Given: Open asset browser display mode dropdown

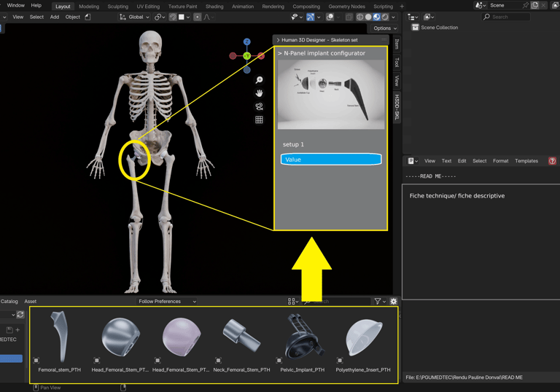Looking at the screenshot, I should (x=293, y=302).
